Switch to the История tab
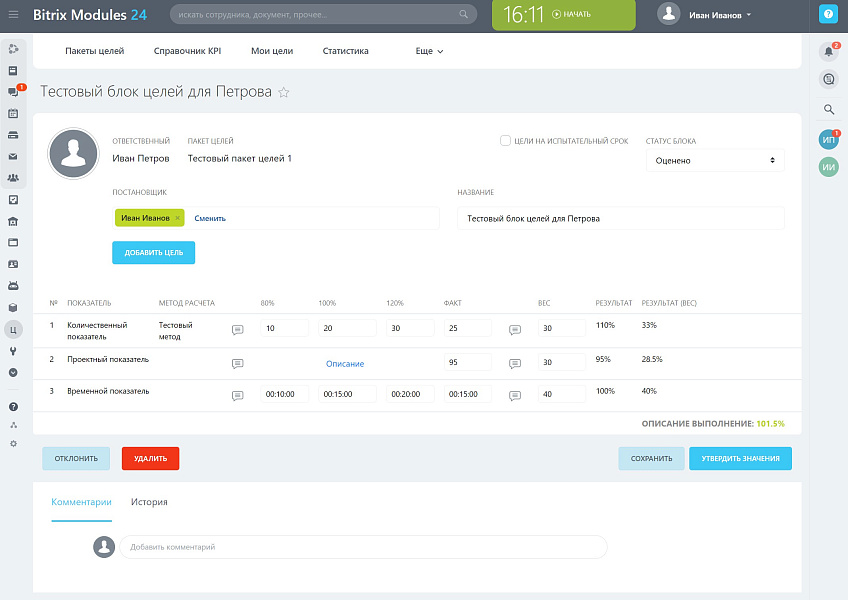 click(149, 502)
